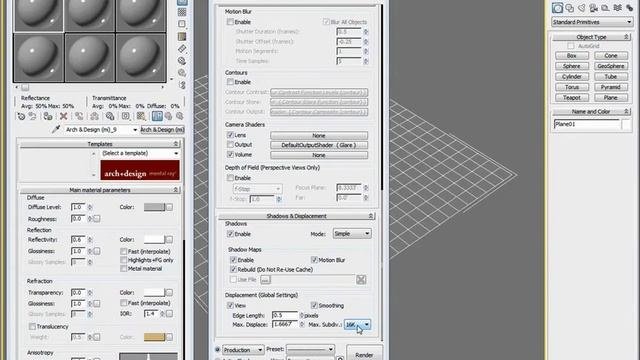Enable Contours checkbox
The image size is (640, 360).
[x=230, y=82]
